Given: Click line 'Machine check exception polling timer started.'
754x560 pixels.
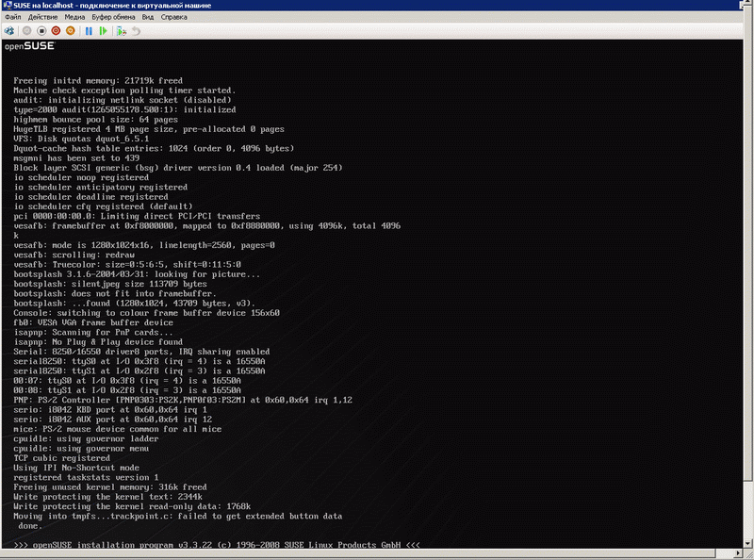Looking at the screenshot, I should click(124, 91).
